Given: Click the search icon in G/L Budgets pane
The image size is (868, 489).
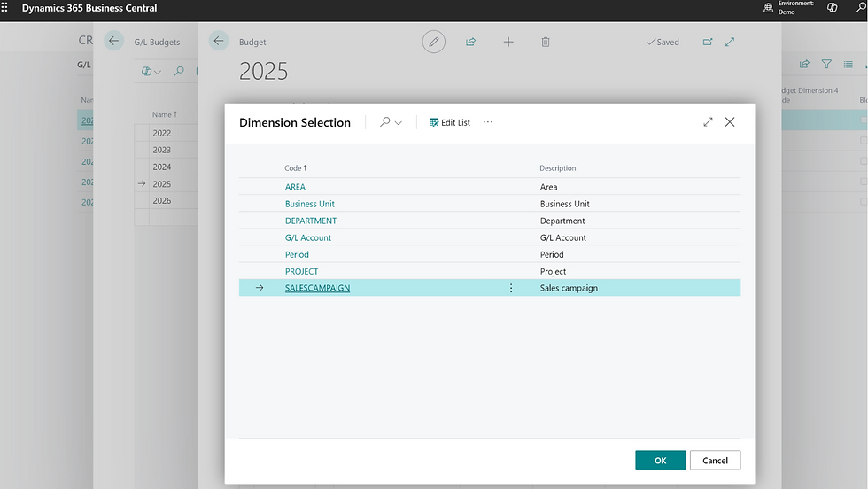Looking at the screenshot, I should point(179,71).
